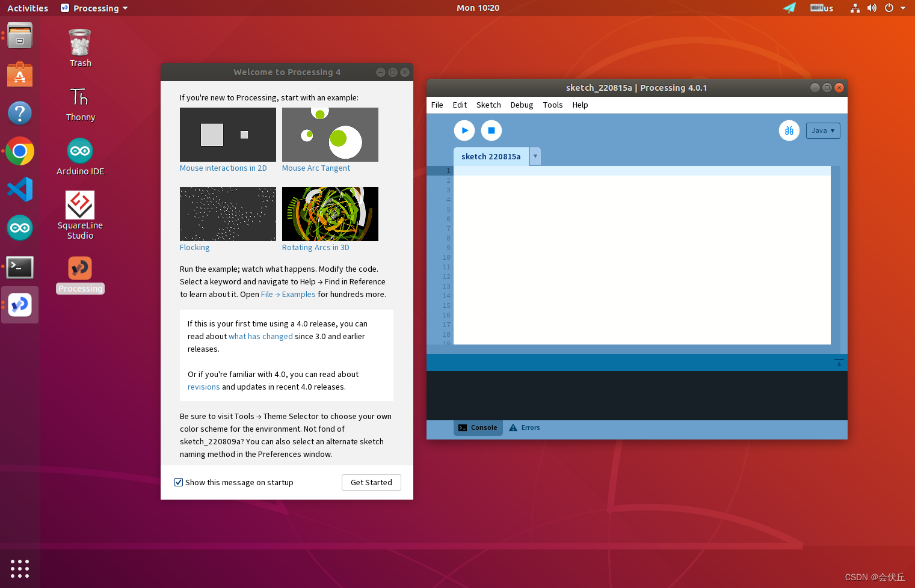This screenshot has height=588, width=915.
Task: Minimize the sketch_220815a window
Action: pos(815,88)
